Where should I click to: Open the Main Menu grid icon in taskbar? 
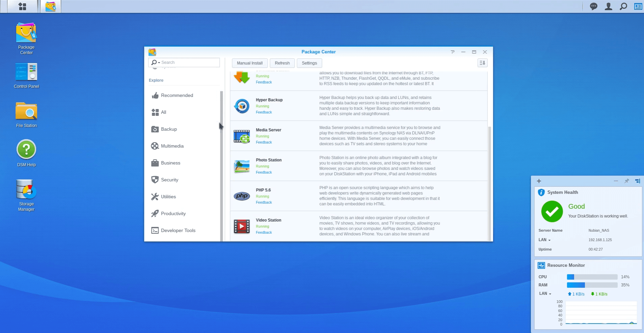(x=22, y=6)
